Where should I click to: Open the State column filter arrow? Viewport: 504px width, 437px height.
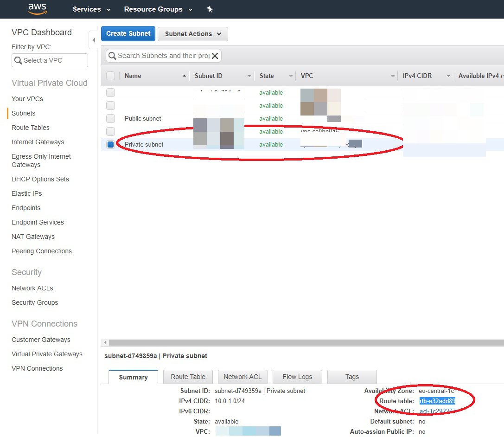(291, 76)
